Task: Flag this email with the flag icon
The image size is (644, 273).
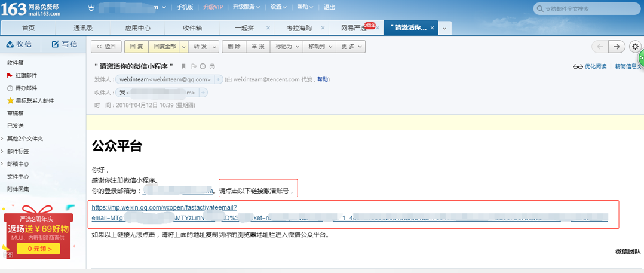Action: (194, 66)
